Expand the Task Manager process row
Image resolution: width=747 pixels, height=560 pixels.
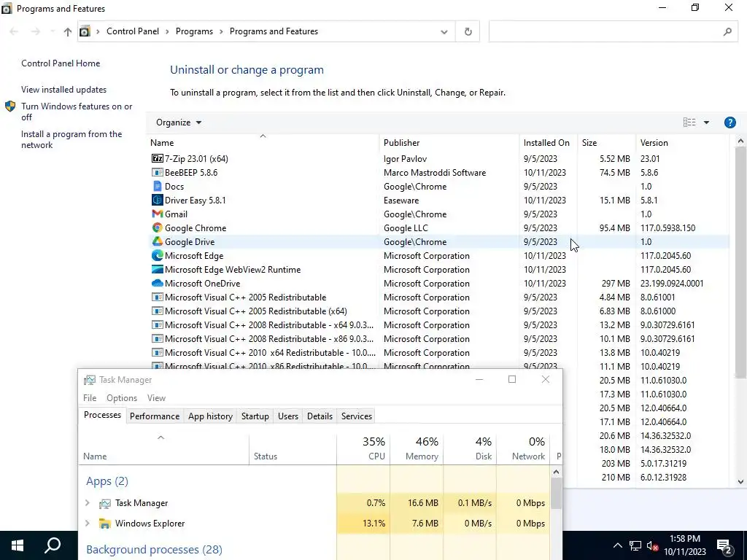pyautogui.click(x=88, y=503)
